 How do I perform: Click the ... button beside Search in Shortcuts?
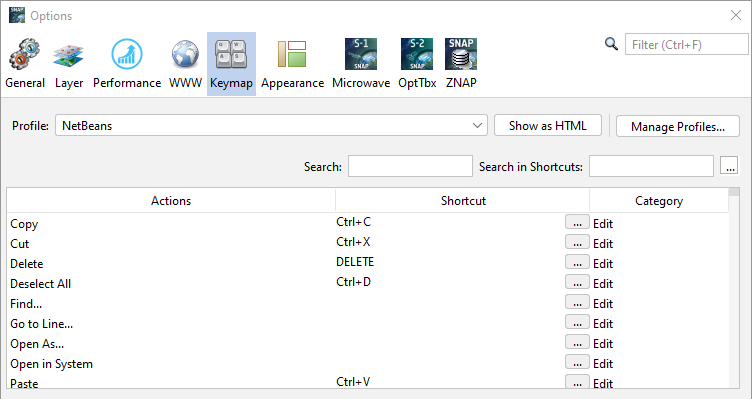coord(729,166)
